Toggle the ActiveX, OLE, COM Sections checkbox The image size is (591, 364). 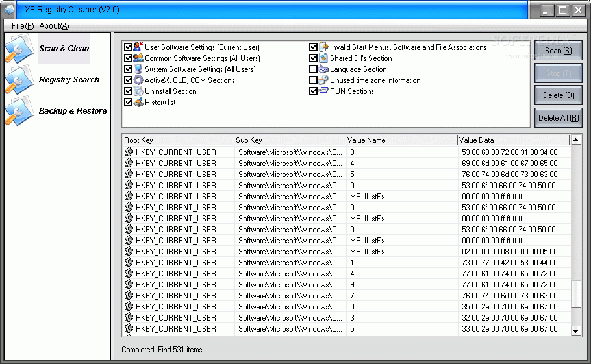click(128, 80)
